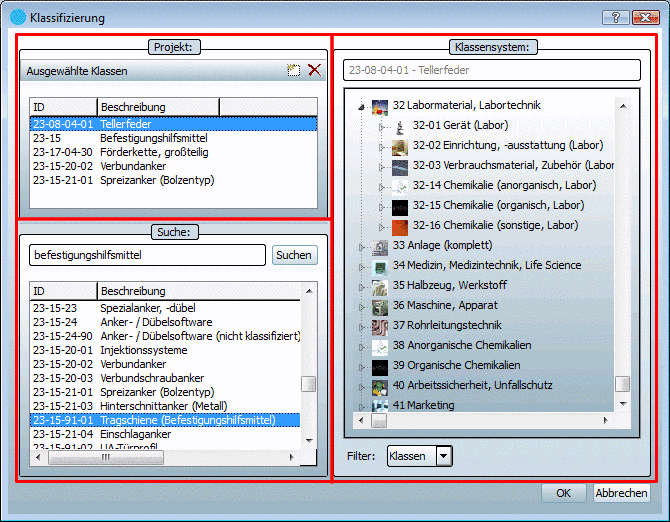
Task: Click the 36 Maschine, Apparat icon
Action: (x=379, y=307)
